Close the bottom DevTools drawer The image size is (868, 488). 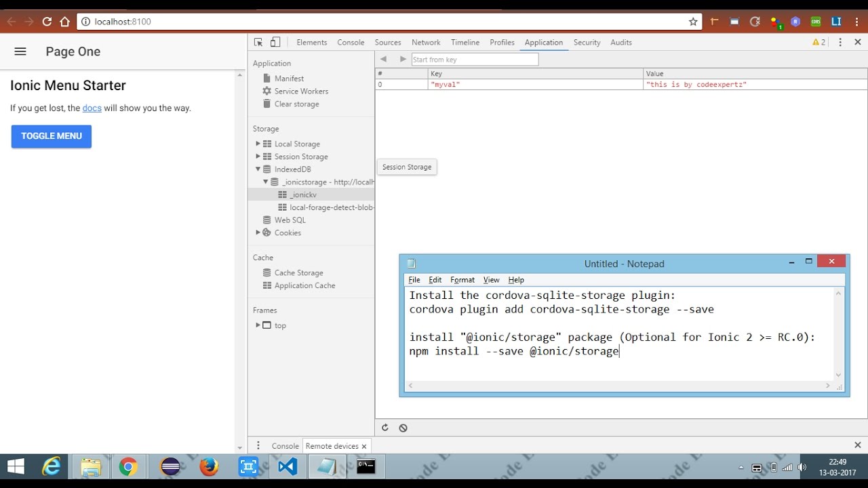(858, 445)
